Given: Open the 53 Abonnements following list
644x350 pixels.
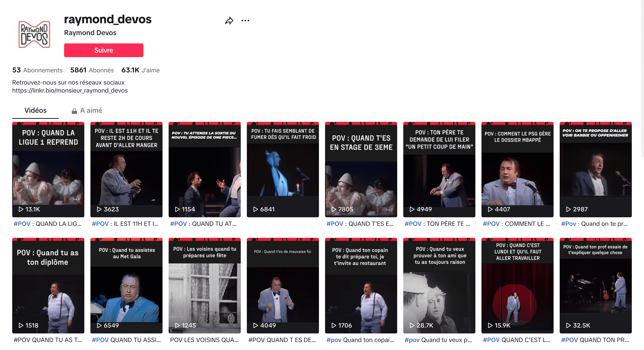Looking at the screenshot, I should tap(37, 70).
